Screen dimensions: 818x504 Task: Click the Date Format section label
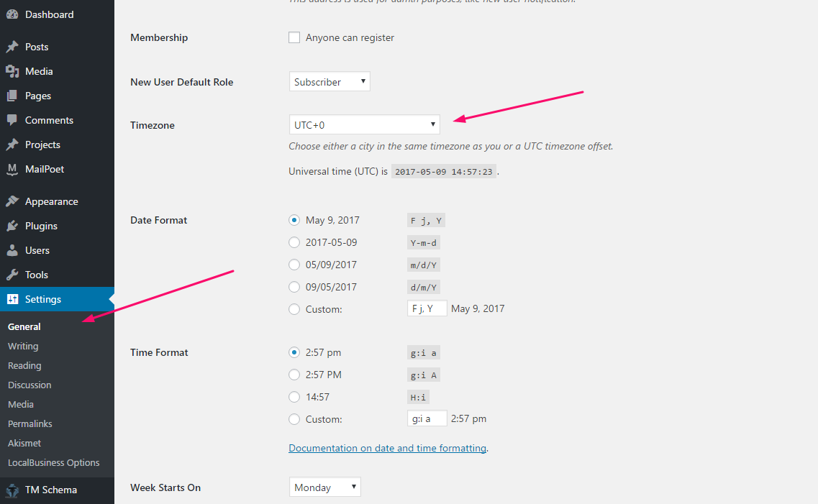158,220
